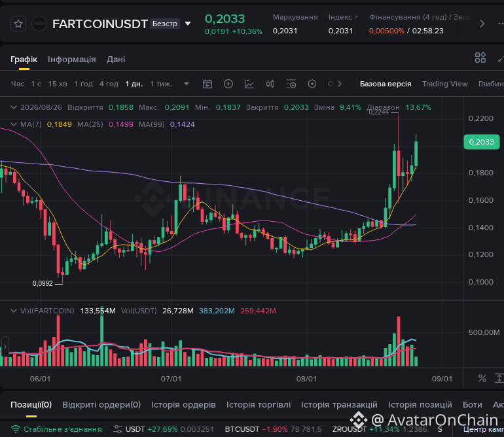Open the Боти tab
This screenshot has height=437, width=504.
[x=473, y=404]
